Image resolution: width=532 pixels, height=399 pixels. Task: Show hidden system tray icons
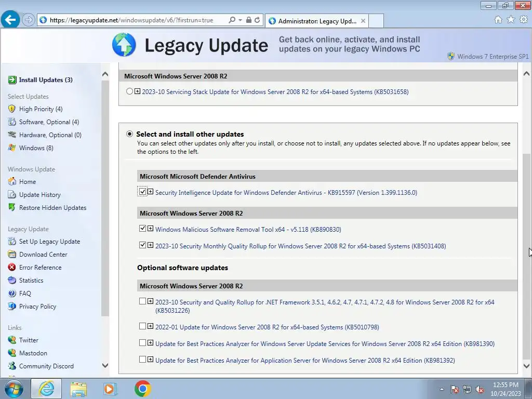pyautogui.click(x=442, y=389)
